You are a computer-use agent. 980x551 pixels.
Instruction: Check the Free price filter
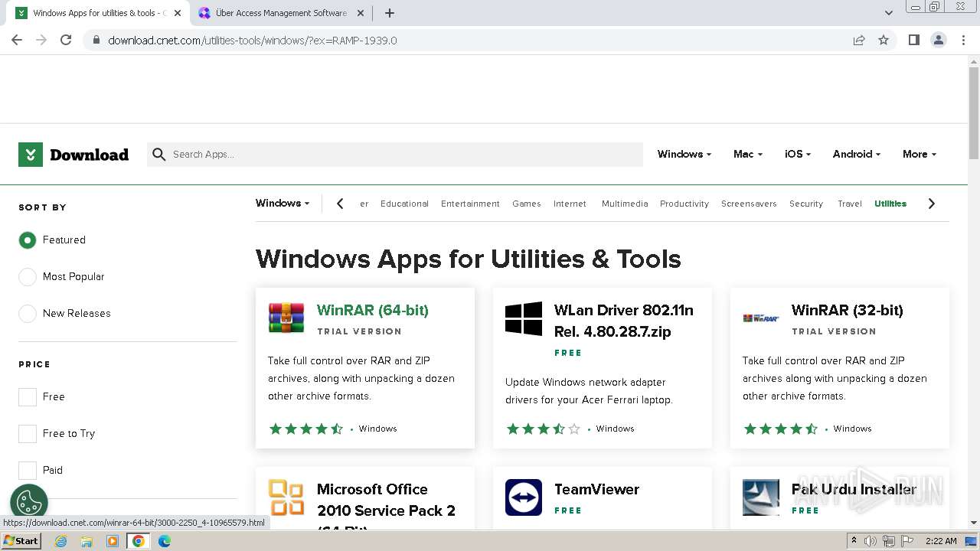point(28,397)
